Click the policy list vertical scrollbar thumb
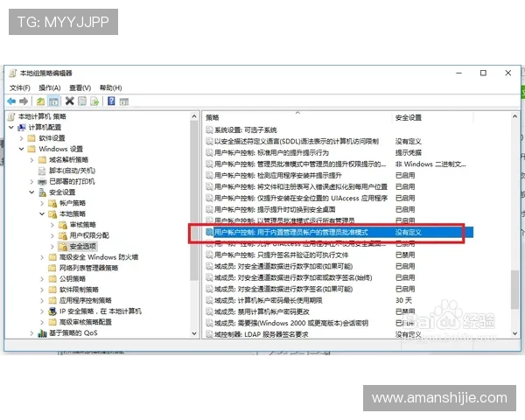Screen dimensions: 525x420 pos(515,290)
